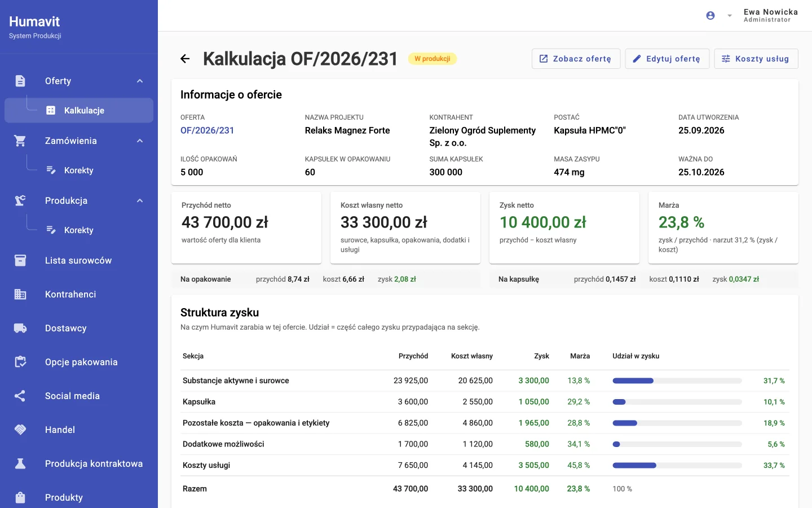Click the Produkty shopping bag icon
The width and height of the screenshot is (812, 508).
20,497
